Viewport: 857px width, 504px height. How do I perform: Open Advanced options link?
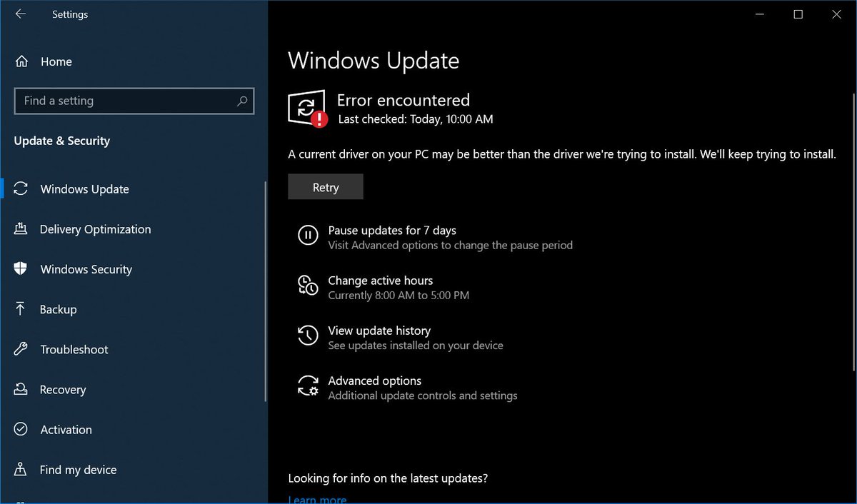pyautogui.click(x=375, y=380)
